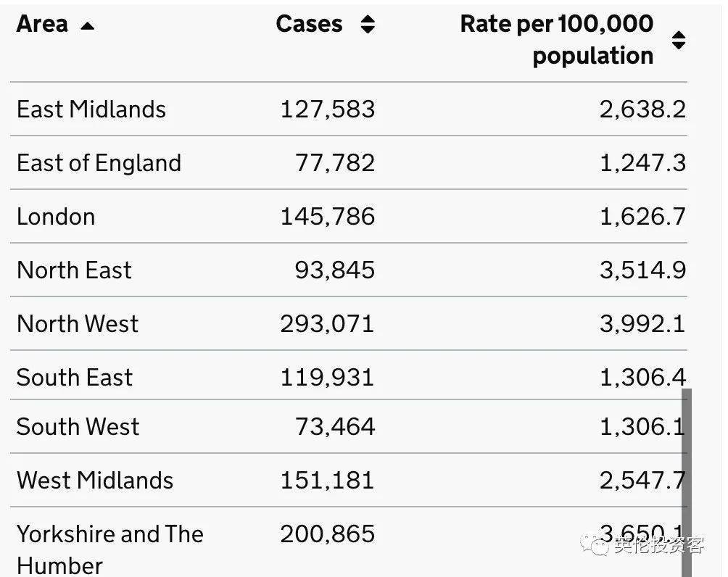The image size is (728, 577).
Task: Click the WeChat watermark logo icon
Action: [599, 545]
